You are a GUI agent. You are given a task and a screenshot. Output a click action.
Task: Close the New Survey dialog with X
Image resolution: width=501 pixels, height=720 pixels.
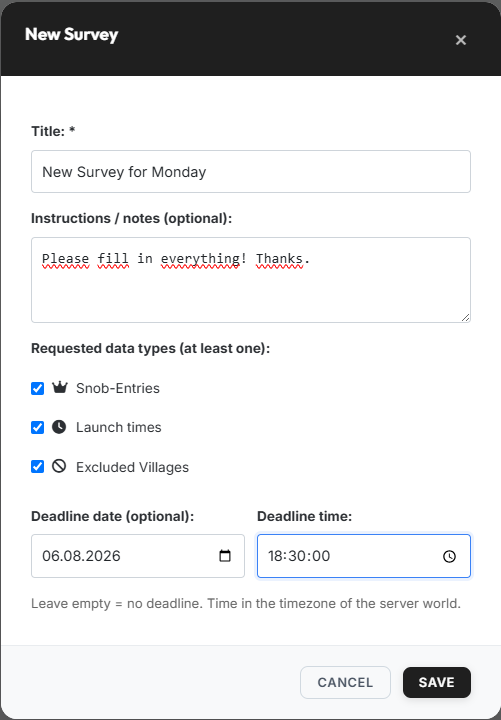click(461, 40)
